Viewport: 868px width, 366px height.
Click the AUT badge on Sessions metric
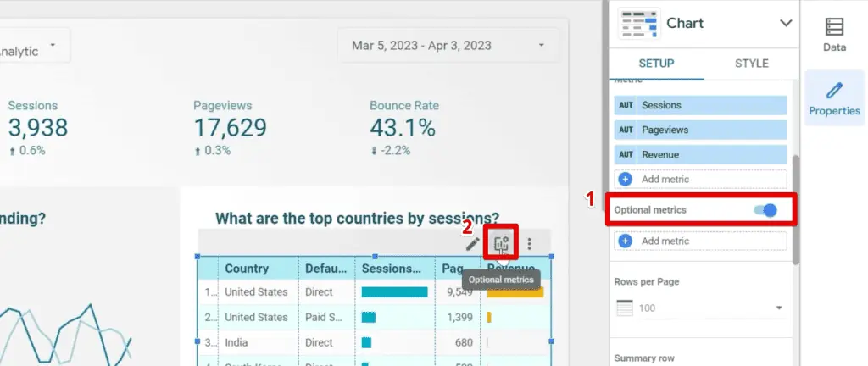click(626, 105)
